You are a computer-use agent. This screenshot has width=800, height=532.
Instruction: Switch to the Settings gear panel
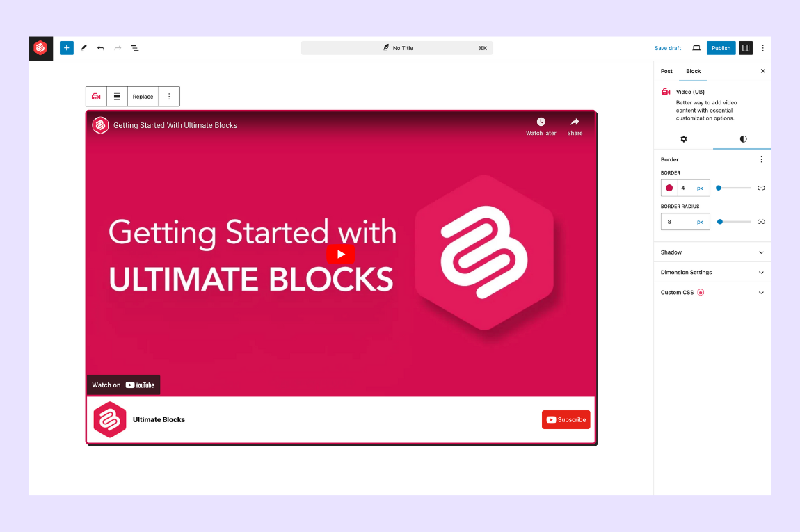tap(684, 139)
